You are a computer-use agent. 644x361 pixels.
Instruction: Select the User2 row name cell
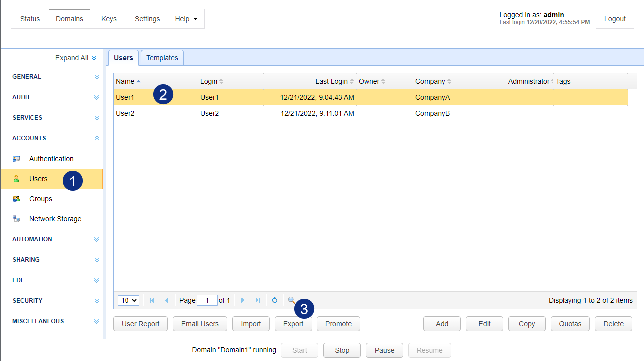pyautogui.click(x=156, y=113)
